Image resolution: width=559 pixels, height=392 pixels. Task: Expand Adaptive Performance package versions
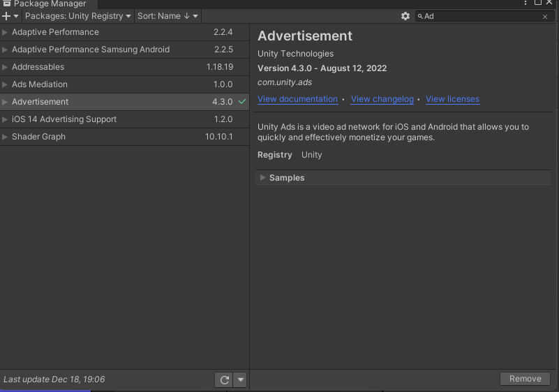point(5,32)
